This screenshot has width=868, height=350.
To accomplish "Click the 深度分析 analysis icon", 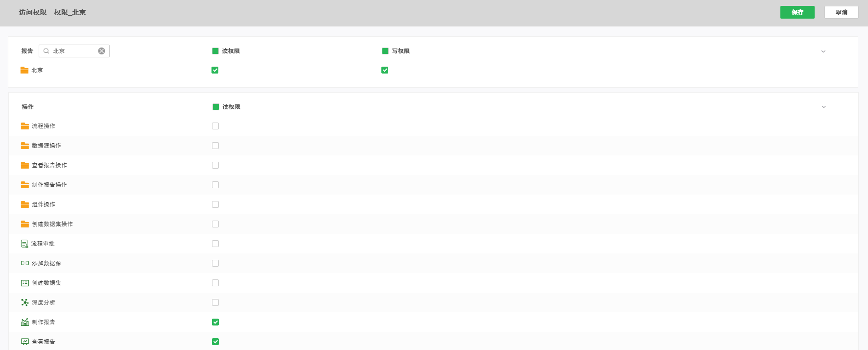I will [24, 302].
